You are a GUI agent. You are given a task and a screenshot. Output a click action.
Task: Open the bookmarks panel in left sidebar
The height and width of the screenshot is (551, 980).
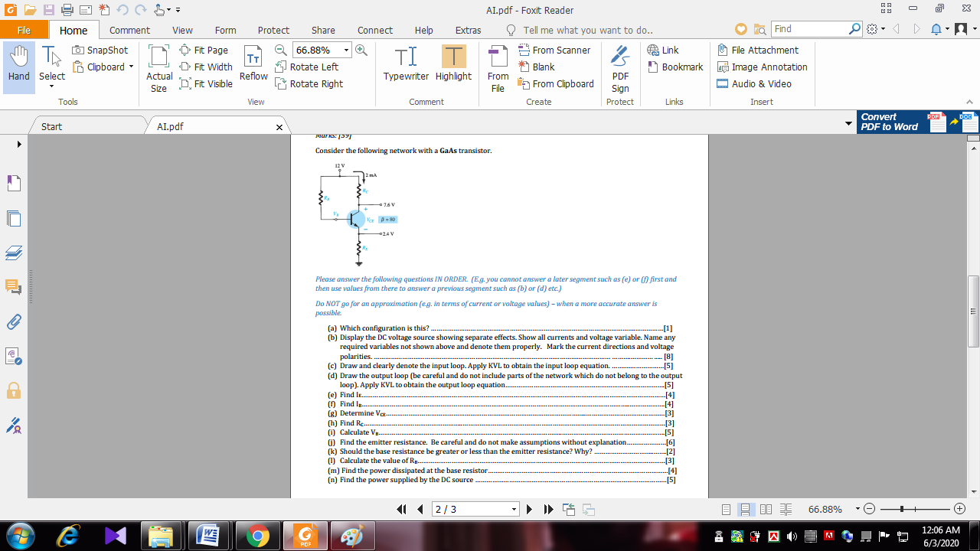(x=14, y=183)
